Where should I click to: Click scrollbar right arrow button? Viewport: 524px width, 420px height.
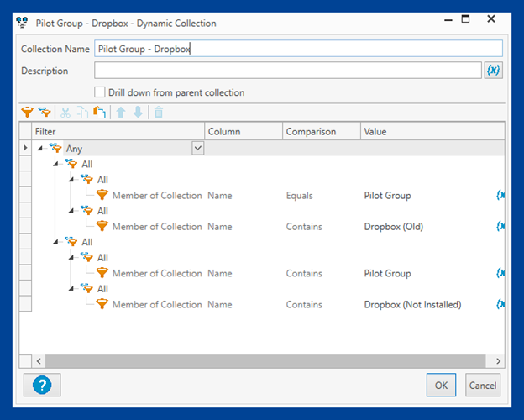(x=498, y=361)
